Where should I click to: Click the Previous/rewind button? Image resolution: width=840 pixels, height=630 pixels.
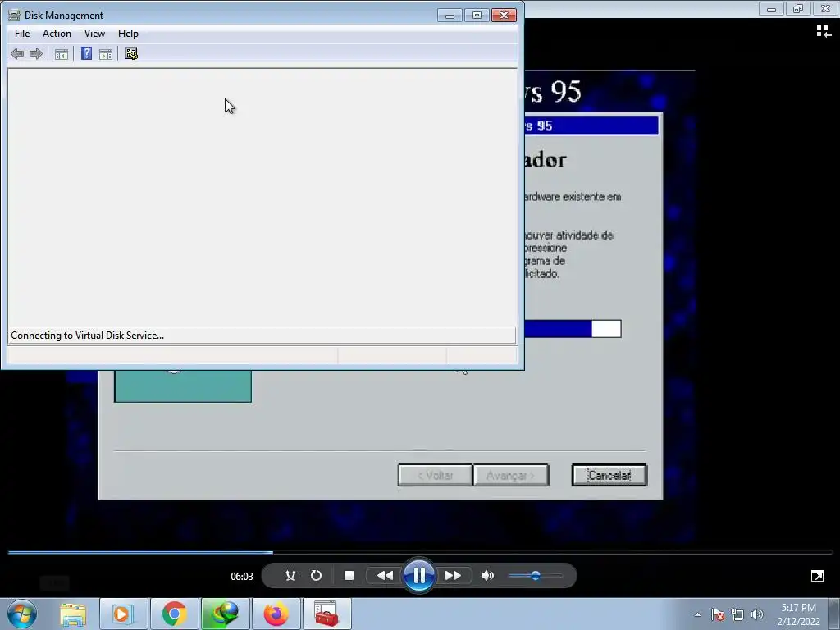[x=385, y=575]
